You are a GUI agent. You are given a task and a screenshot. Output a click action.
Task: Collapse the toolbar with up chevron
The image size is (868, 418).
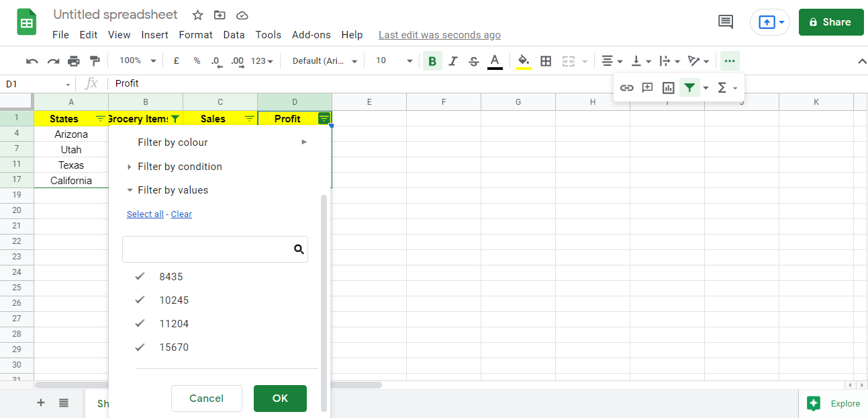[x=862, y=61]
